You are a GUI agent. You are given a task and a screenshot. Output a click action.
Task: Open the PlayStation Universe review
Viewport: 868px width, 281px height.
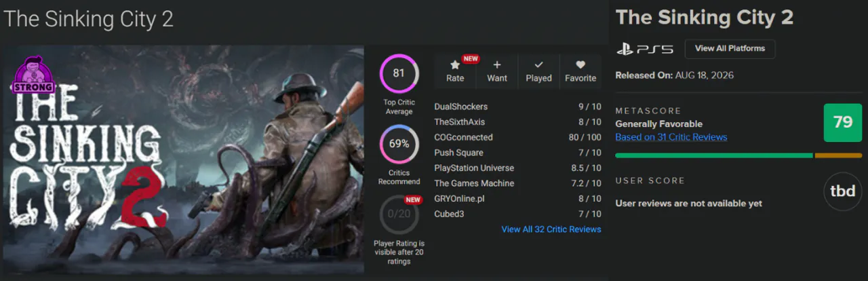(x=474, y=168)
